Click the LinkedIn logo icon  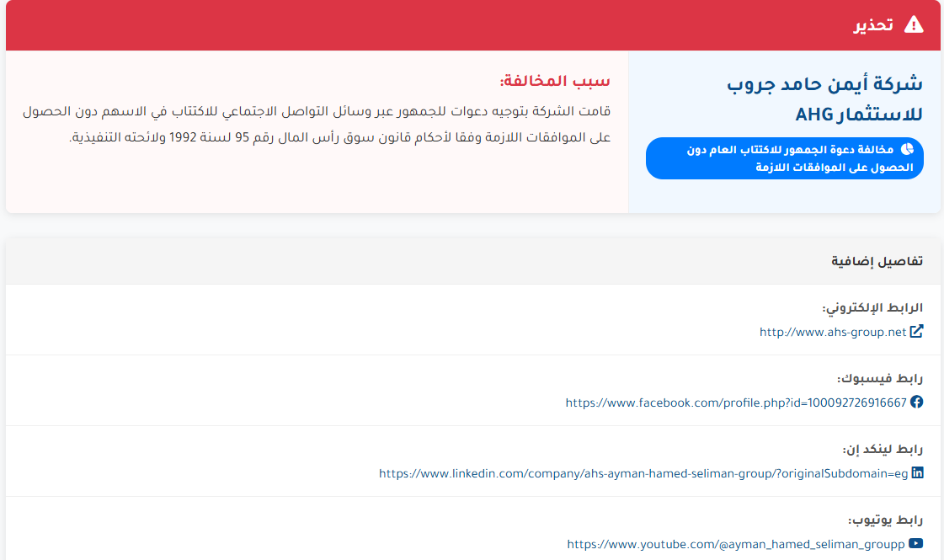pos(917,472)
